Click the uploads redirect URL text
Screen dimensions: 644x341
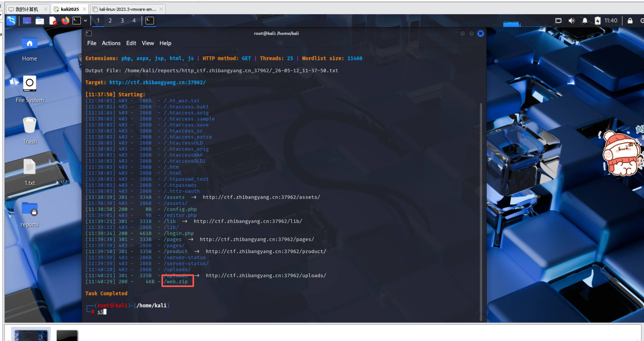[x=266, y=275]
